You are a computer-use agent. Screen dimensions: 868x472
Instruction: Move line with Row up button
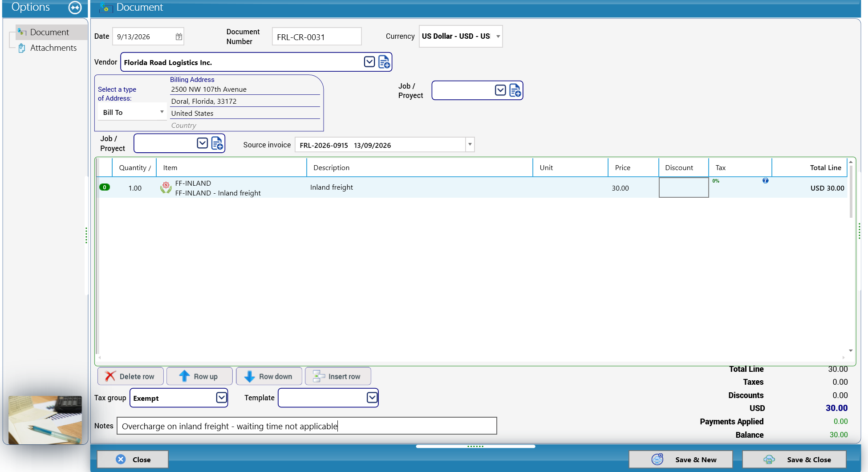[199, 376]
